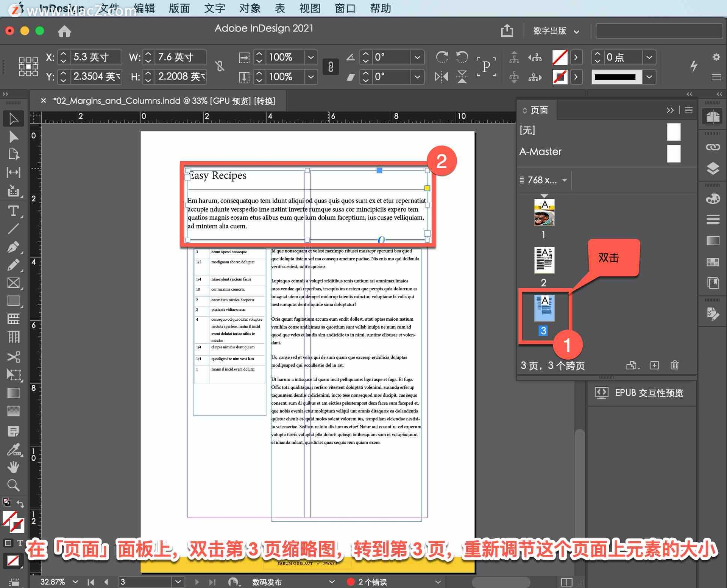
Task: Select the Gap tool
Action: [13, 173]
